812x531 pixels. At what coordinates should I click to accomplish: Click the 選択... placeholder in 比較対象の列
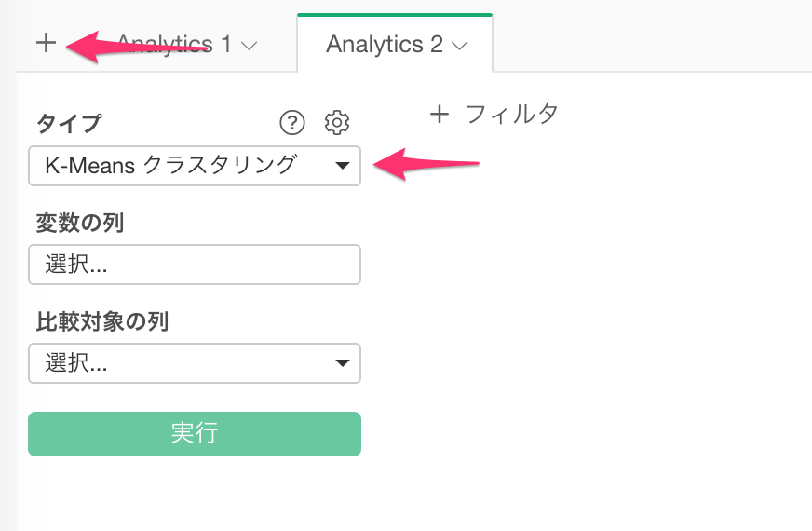point(76,363)
